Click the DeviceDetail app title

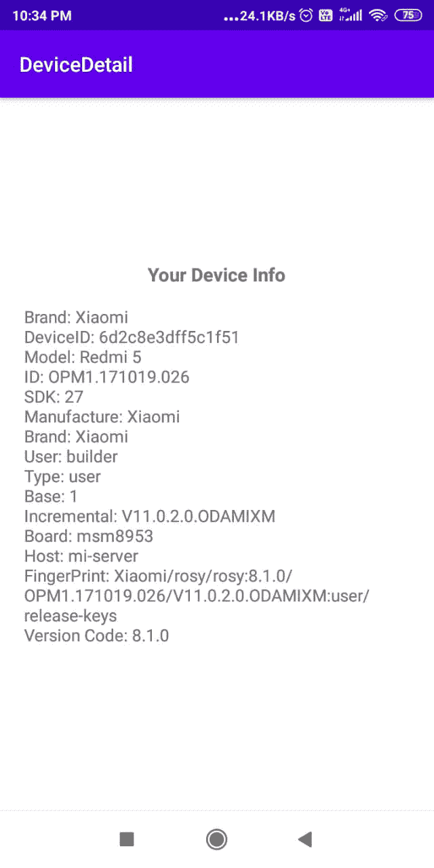76,64
